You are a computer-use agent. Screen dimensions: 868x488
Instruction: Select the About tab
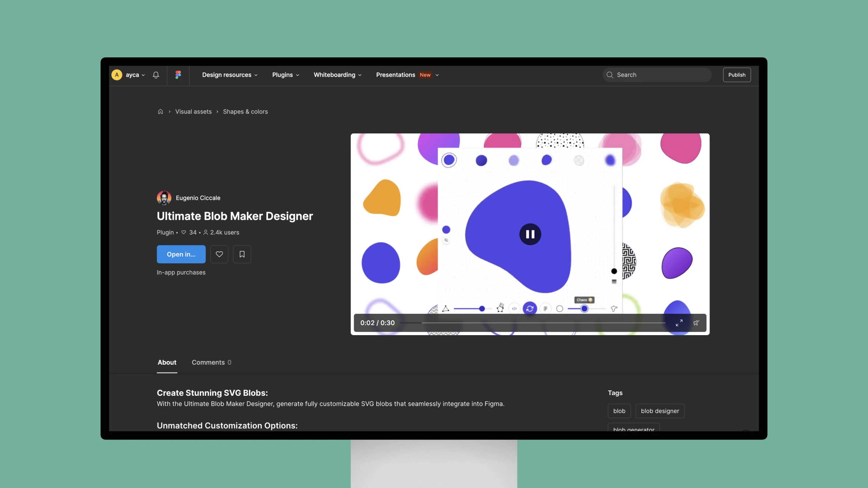click(166, 362)
